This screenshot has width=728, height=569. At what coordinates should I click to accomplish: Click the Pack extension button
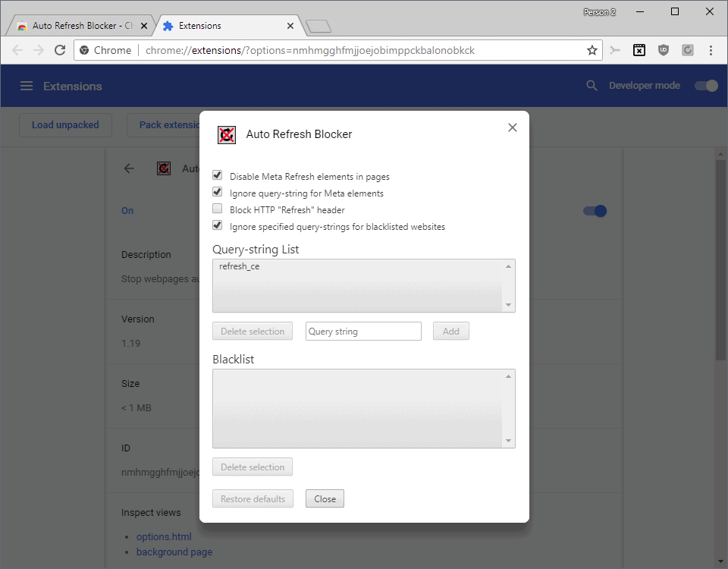pyautogui.click(x=164, y=125)
